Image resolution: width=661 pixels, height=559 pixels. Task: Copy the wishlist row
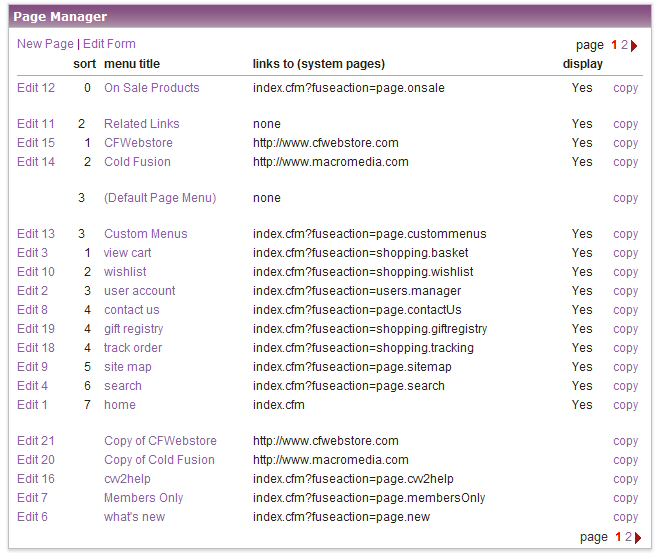(x=626, y=273)
